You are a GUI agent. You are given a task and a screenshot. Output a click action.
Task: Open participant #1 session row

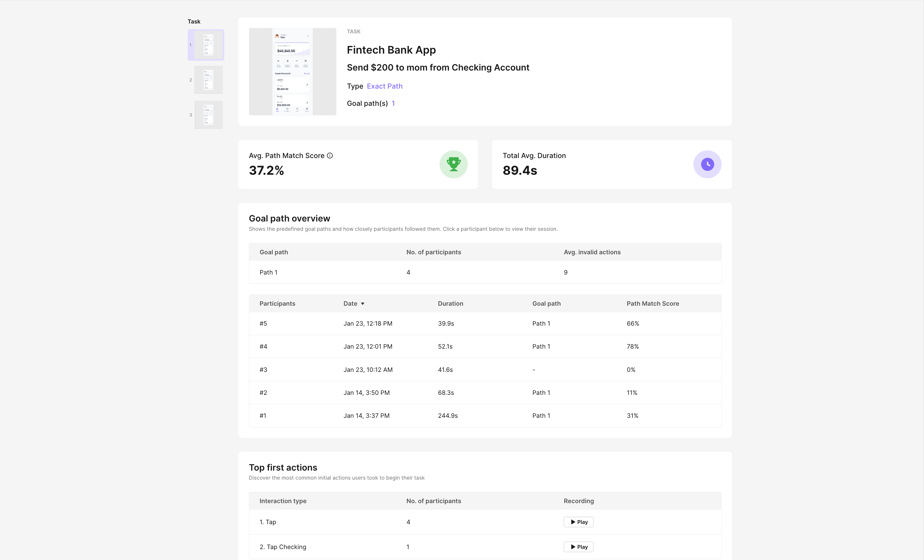click(484, 415)
